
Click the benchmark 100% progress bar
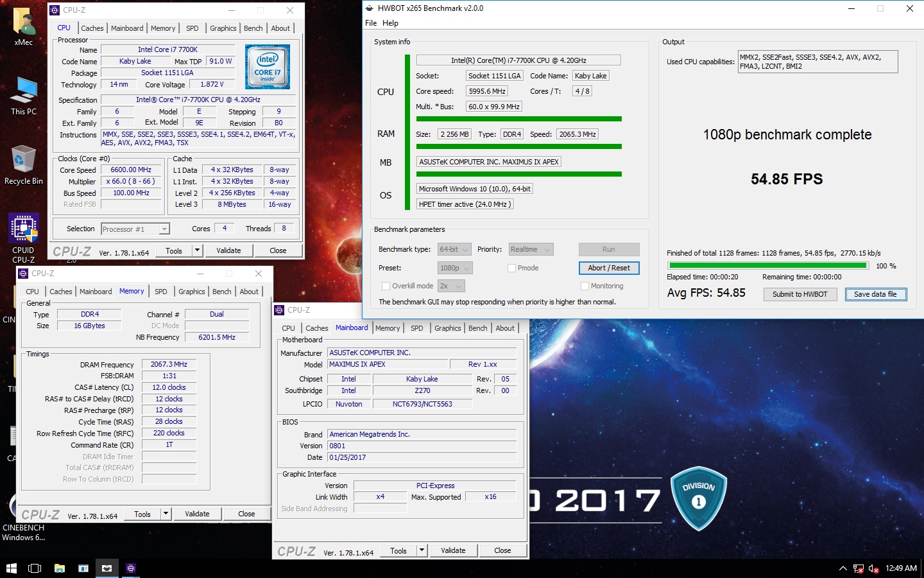coord(768,265)
